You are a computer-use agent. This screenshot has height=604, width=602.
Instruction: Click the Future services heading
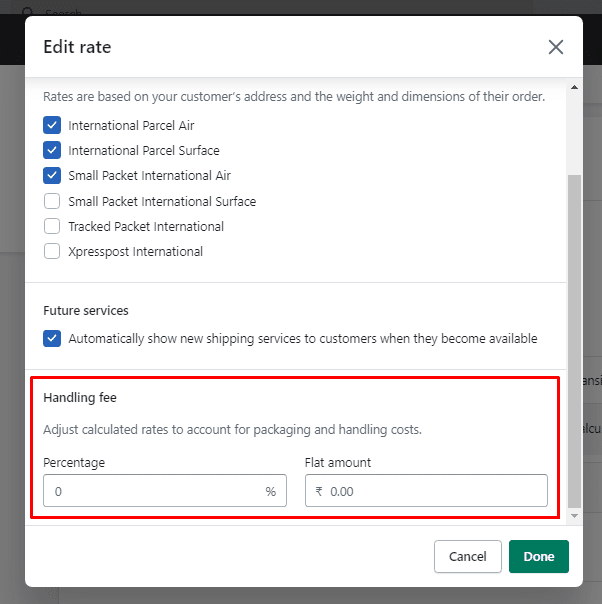(x=86, y=311)
